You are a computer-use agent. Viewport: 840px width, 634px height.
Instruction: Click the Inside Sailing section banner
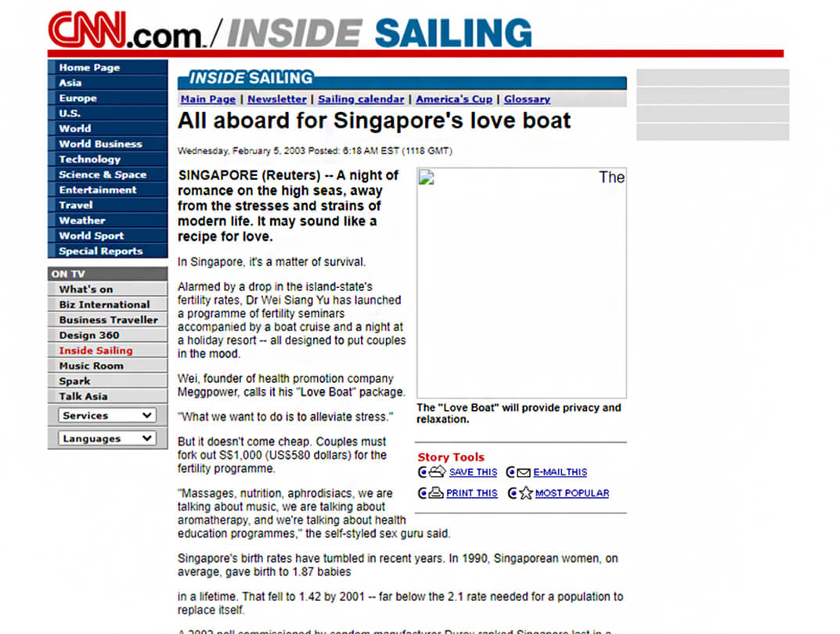click(x=402, y=79)
